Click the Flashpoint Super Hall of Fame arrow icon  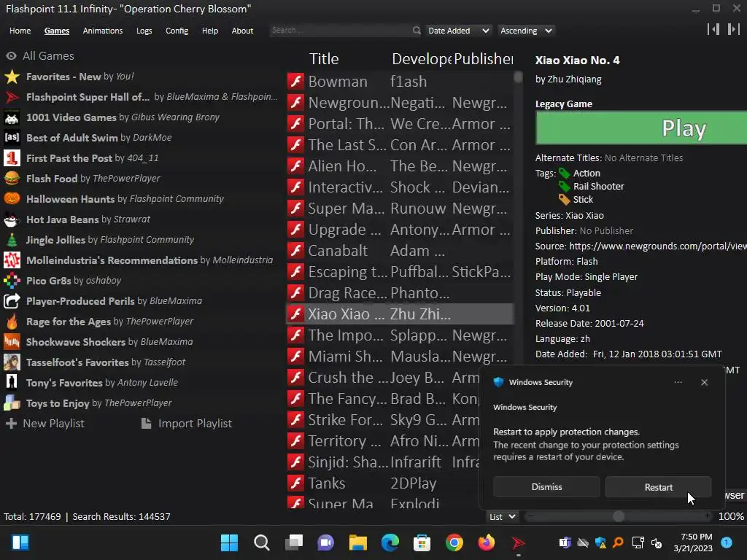click(12, 97)
